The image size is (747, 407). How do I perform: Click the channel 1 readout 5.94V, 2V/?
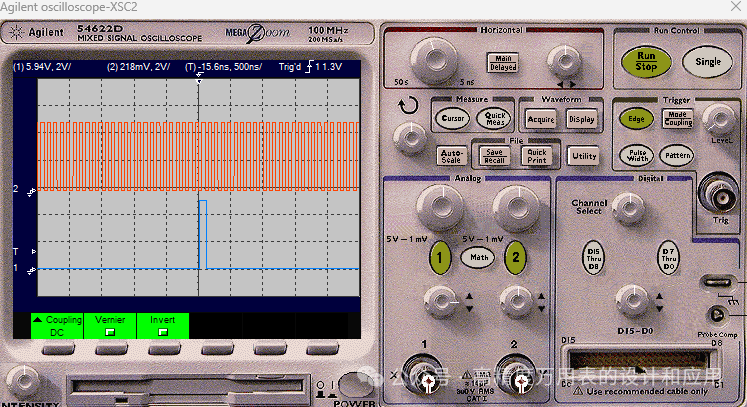(42, 67)
